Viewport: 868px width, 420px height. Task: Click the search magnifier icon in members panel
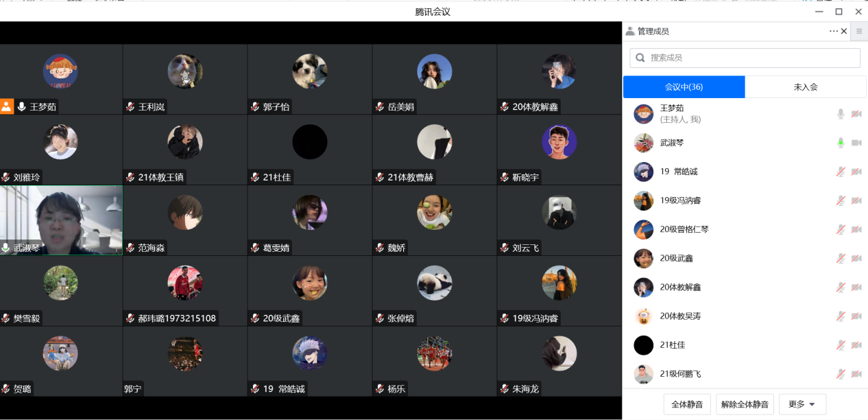tap(641, 58)
